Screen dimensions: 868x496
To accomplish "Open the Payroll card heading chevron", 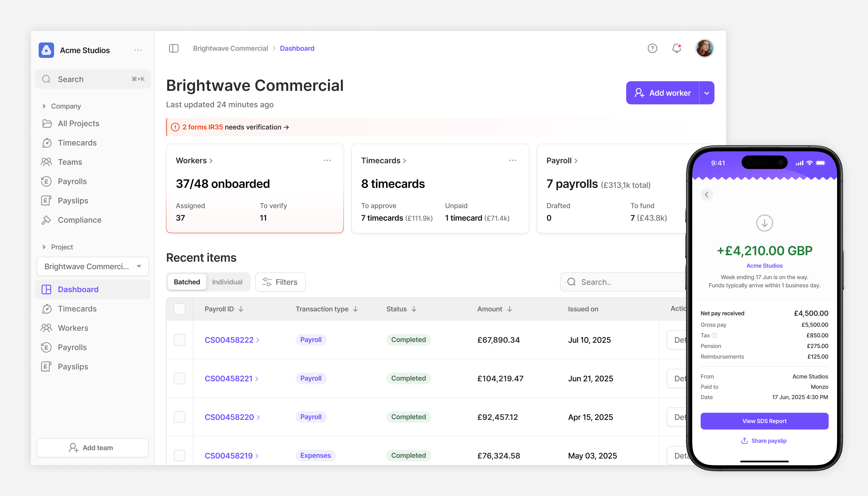I will coord(576,161).
